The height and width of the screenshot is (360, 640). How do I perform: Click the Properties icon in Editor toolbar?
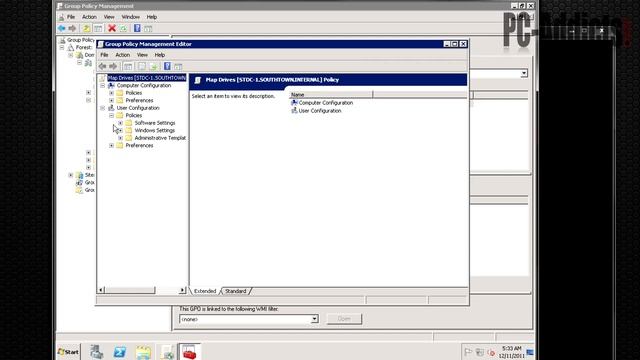[142, 66]
